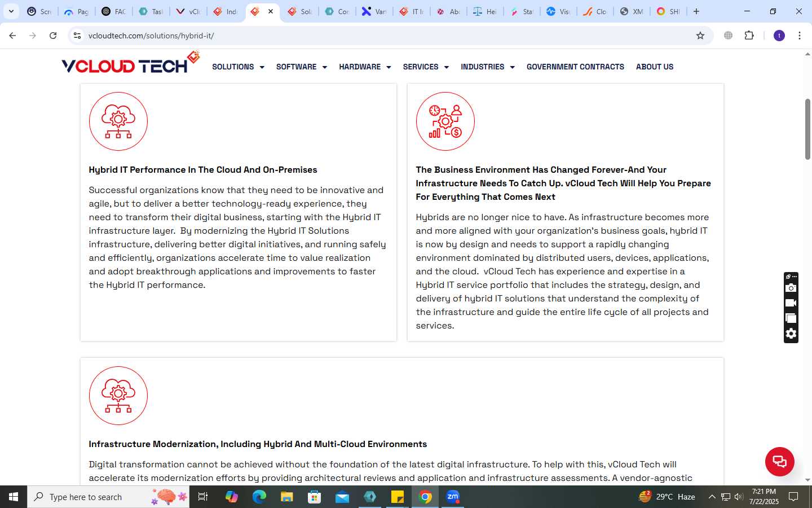The height and width of the screenshot is (508, 812).
Task: Close the active browser tab
Action: (x=271, y=11)
